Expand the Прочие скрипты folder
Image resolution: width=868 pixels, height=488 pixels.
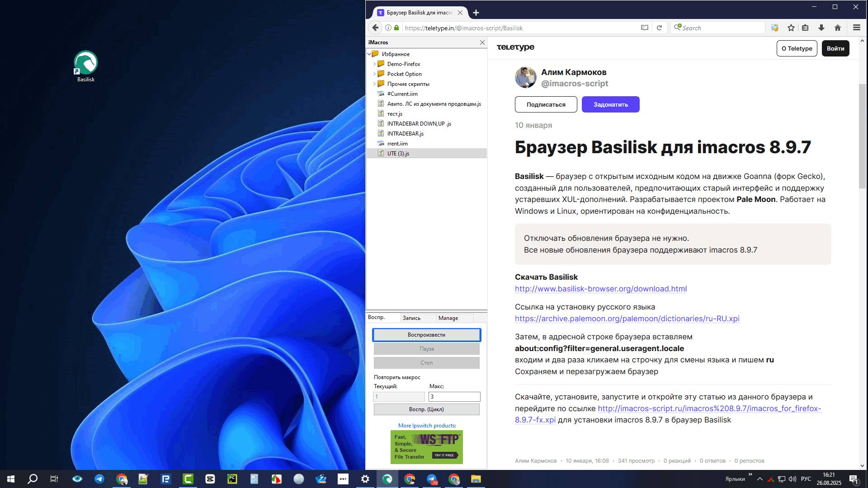coord(374,84)
